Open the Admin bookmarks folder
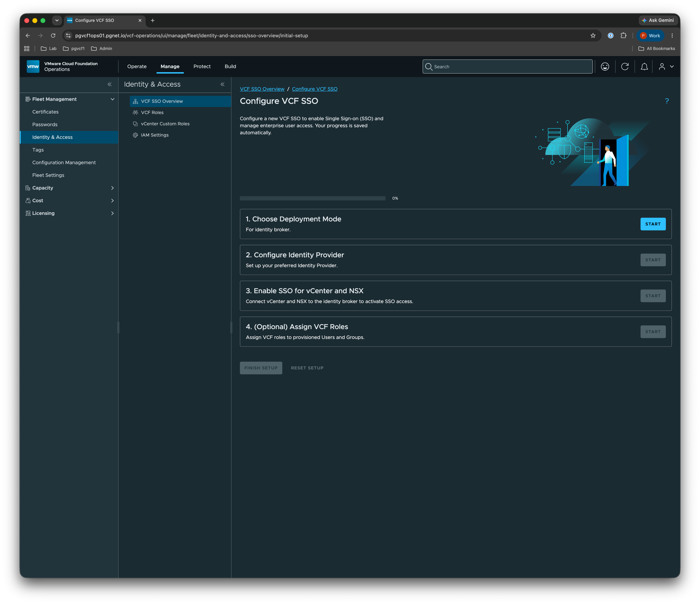Screen dimensions: 700x604 coord(101,48)
